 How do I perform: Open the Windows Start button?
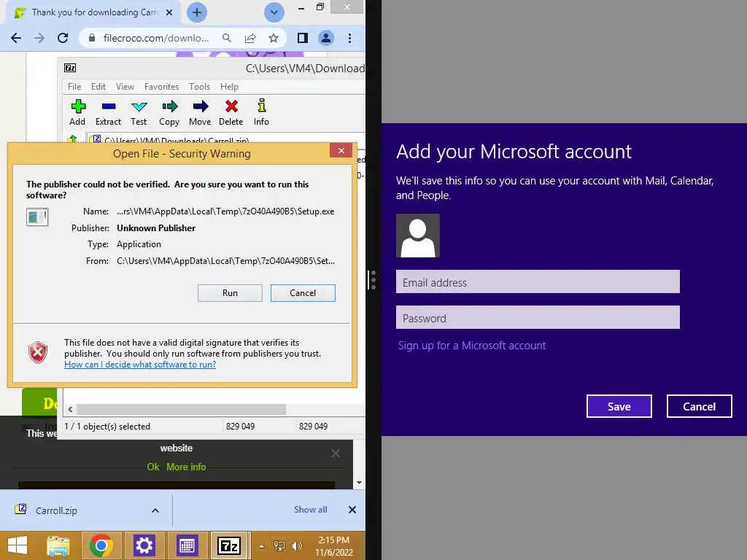pos(18,545)
